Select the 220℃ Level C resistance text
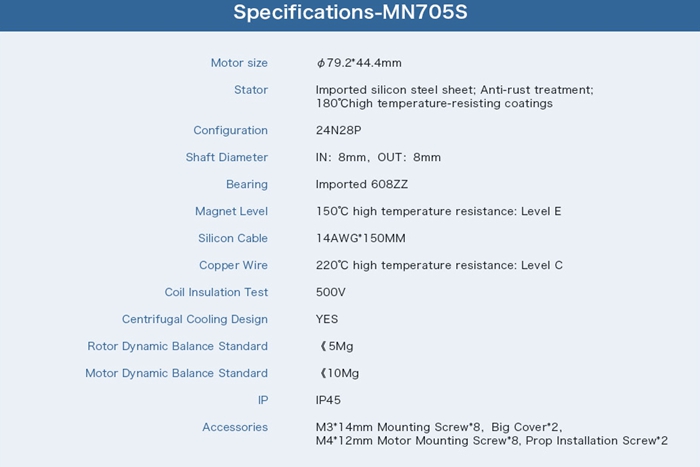 (439, 265)
